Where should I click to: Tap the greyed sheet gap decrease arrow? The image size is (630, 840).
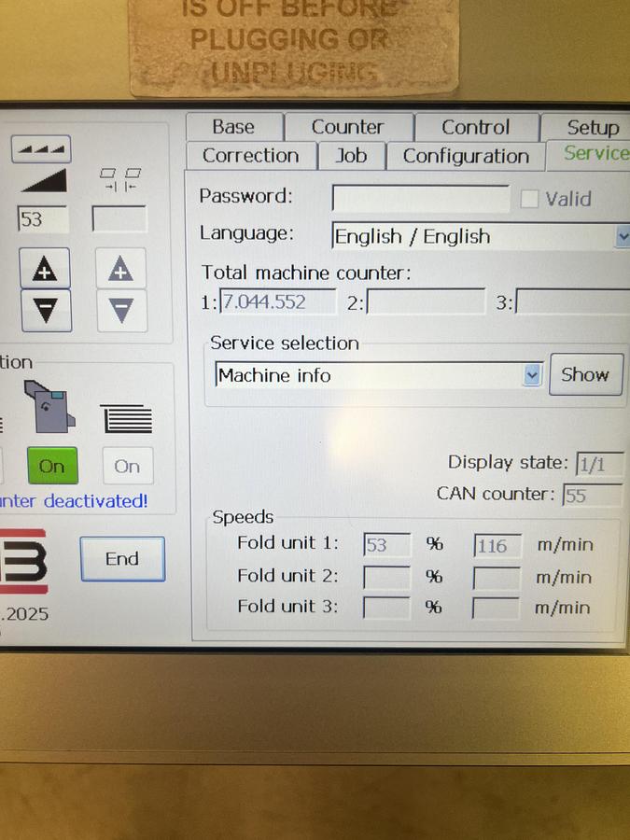pos(120,310)
